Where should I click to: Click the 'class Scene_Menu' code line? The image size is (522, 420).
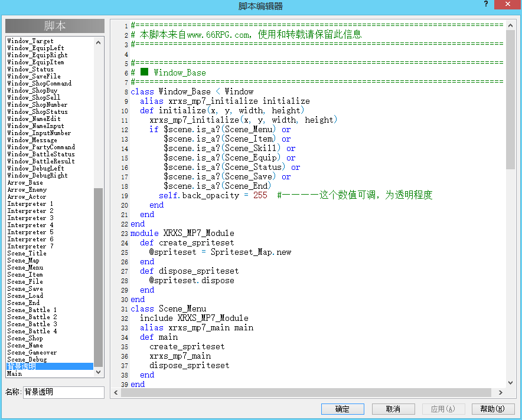point(168,309)
